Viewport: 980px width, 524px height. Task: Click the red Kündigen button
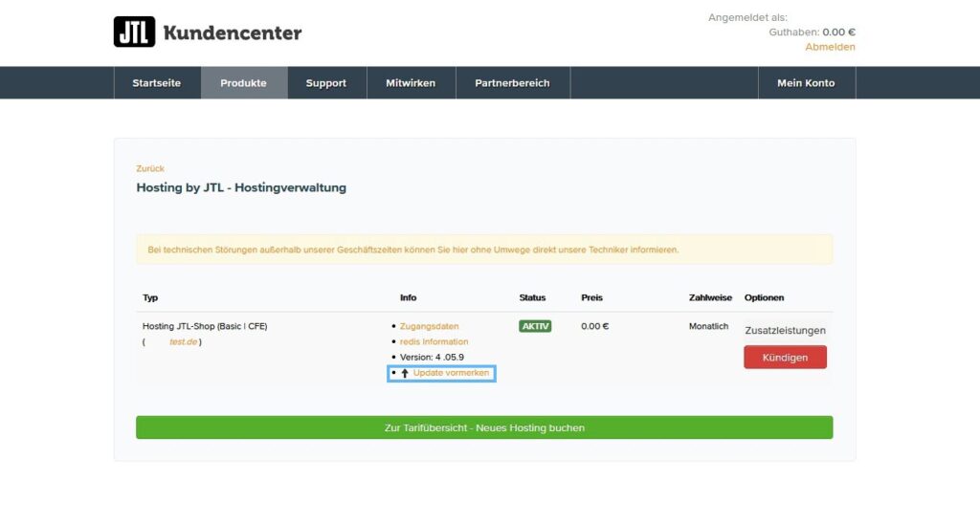click(785, 358)
